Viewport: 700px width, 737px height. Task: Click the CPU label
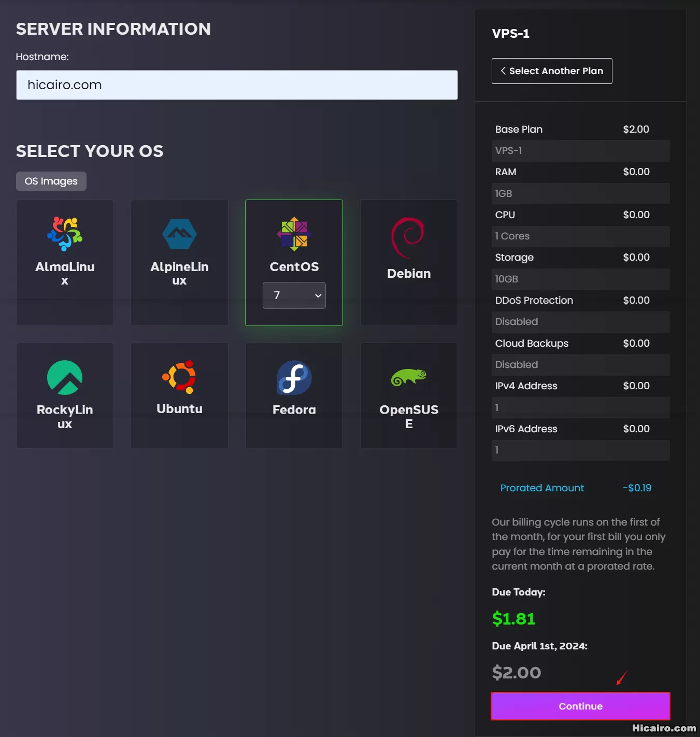coord(505,215)
